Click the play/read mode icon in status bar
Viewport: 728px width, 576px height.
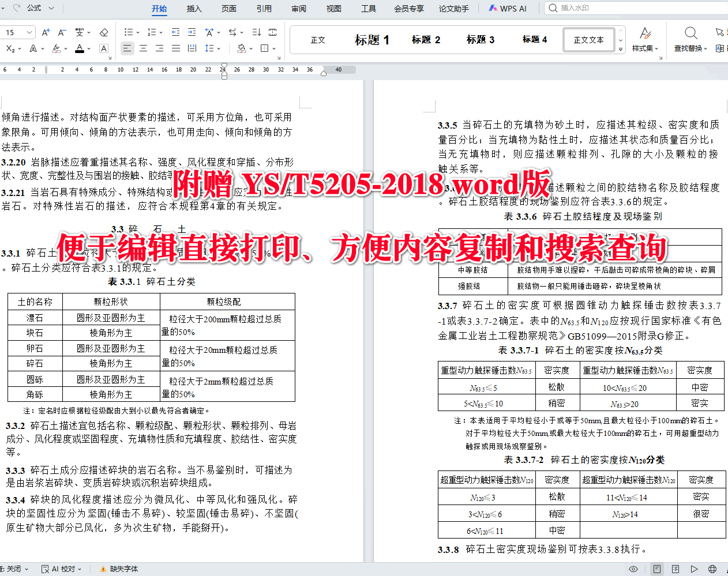pyautogui.click(x=694, y=569)
